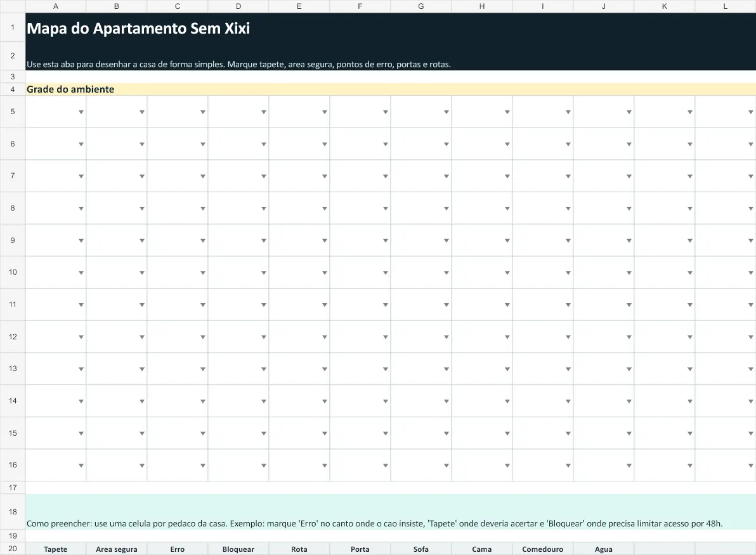Expand the dropdown arrow in cell H11
This screenshot has width=756, height=555.
[x=507, y=304]
